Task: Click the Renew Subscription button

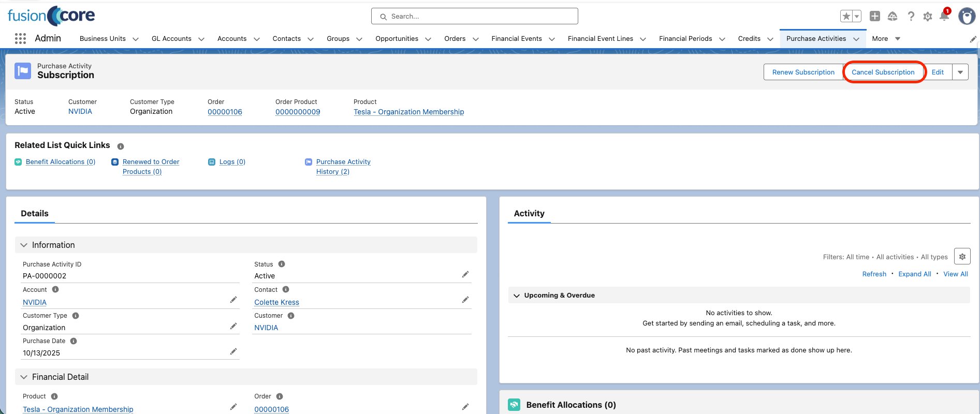Action: pos(803,72)
